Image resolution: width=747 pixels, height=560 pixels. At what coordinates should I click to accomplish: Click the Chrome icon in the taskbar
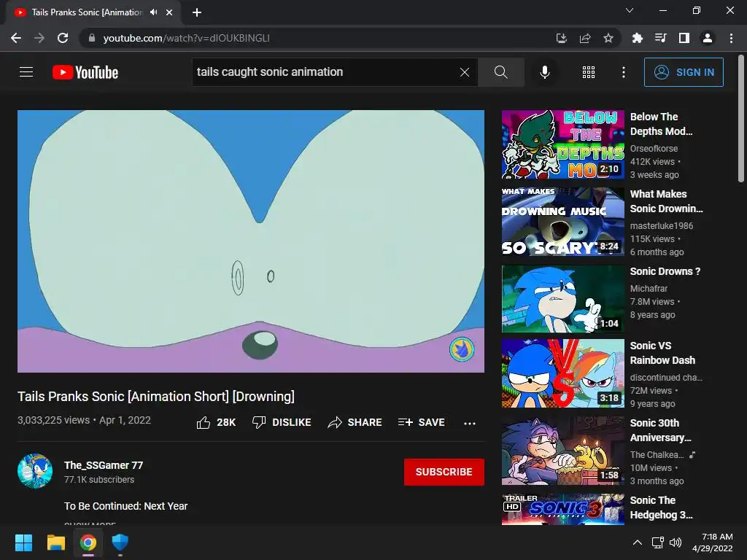[88, 542]
